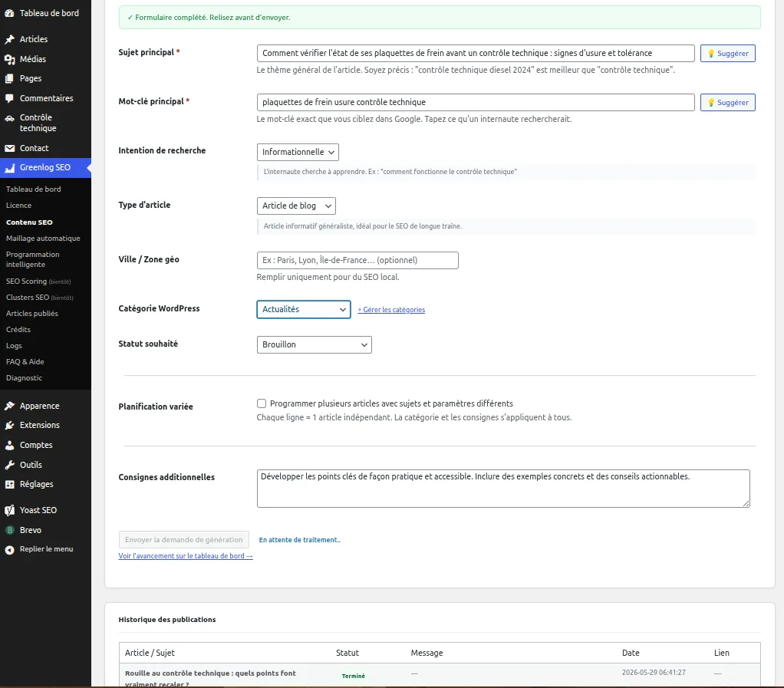784x688 pixels.
Task: Click the Statut column header
Action: coord(348,653)
